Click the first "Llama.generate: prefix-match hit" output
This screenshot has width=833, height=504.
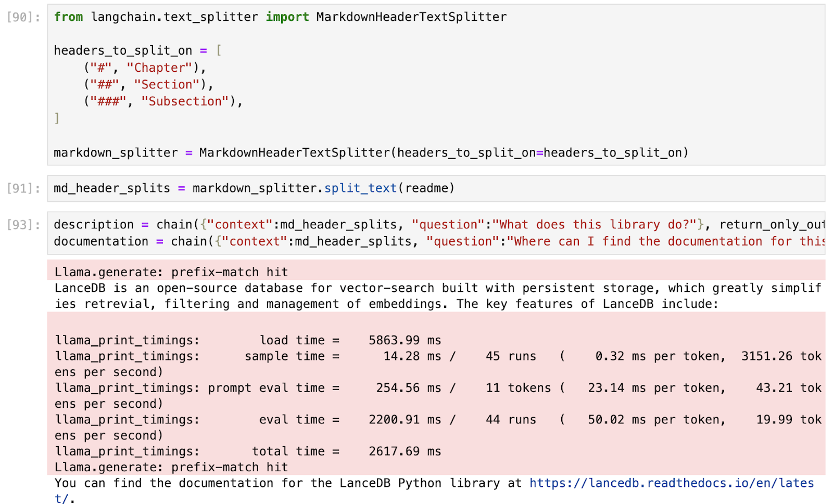[171, 272]
